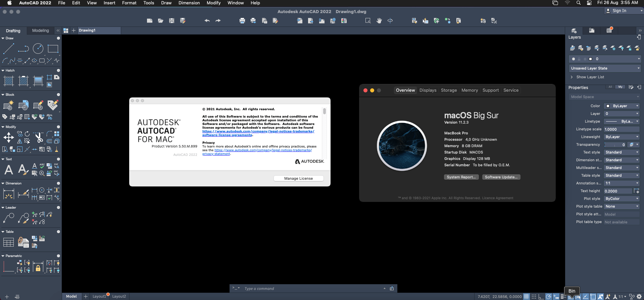Select the Multiline Text tool
Screen dimensions: 644x300
pos(9,170)
